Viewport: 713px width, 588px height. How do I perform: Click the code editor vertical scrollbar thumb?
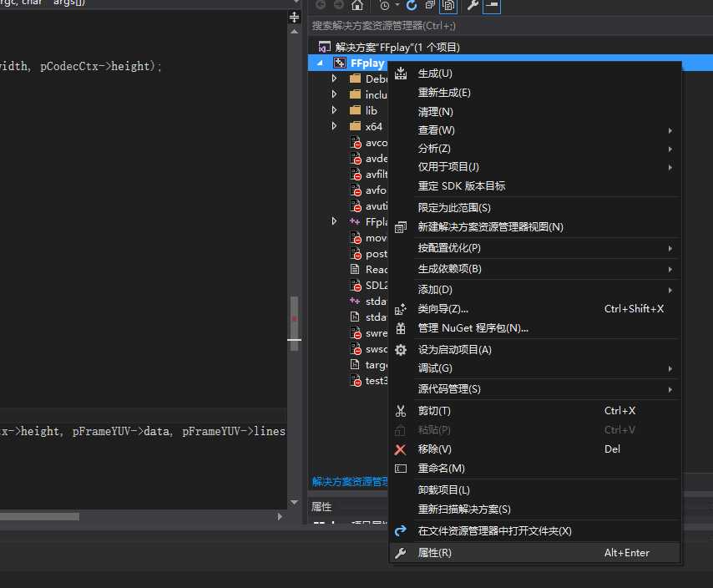pos(294,323)
